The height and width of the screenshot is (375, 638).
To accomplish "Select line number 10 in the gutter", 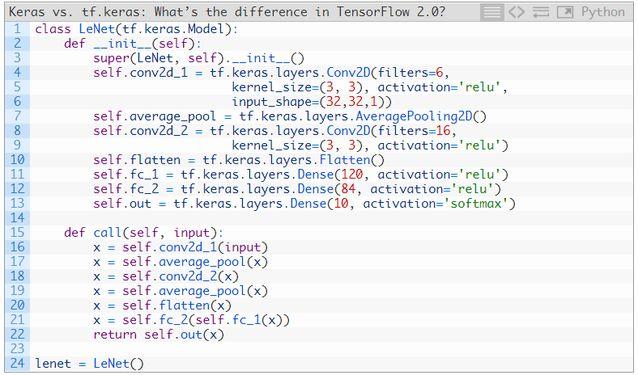I will (17, 160).
